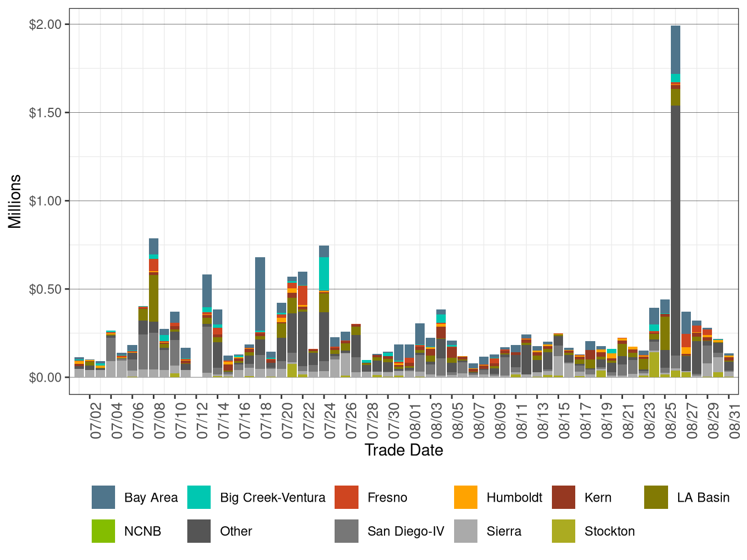
Task: Click the 07/18 date tick label
Action: 267,421
